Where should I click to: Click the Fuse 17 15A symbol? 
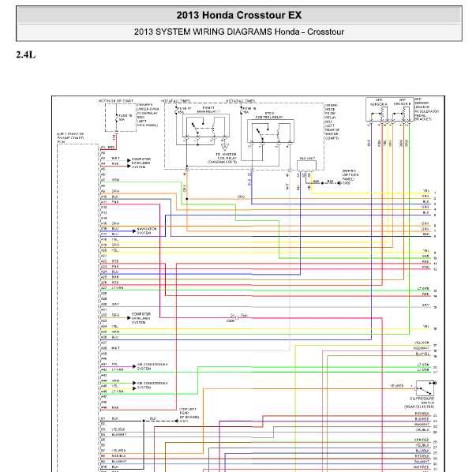tap(176, 111)
